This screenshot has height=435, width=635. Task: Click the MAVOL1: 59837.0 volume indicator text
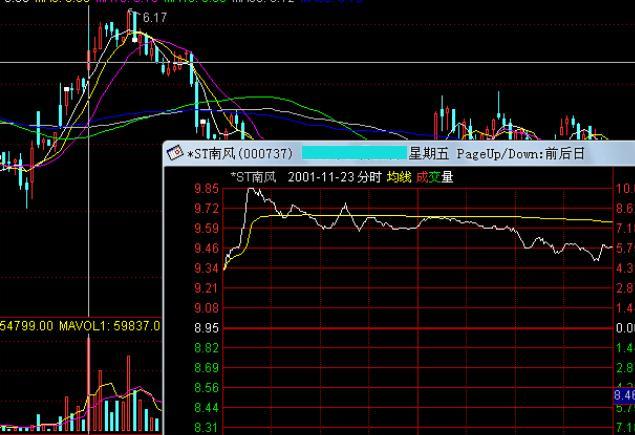coord(110,326)
